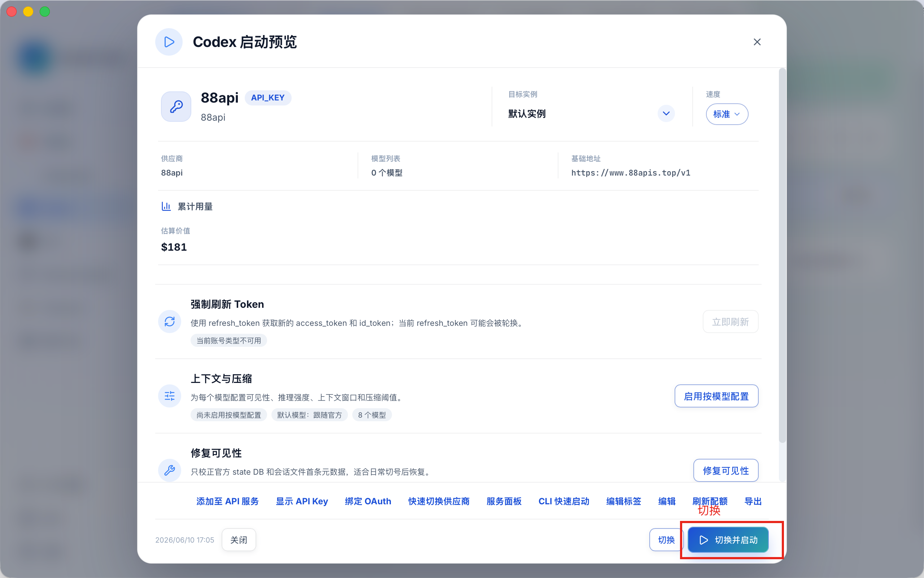This screenshot has height=578, width=924.
Task: Click the $181 estimated value
Action: 174,247
